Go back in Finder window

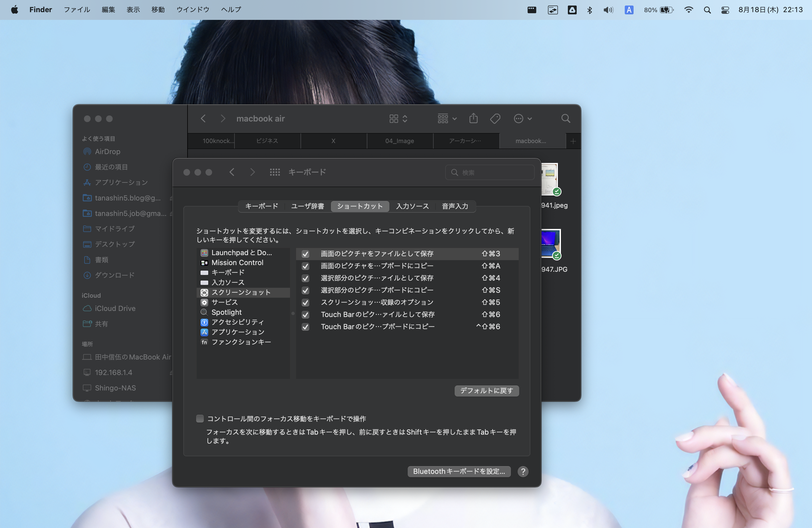[203, 118]
